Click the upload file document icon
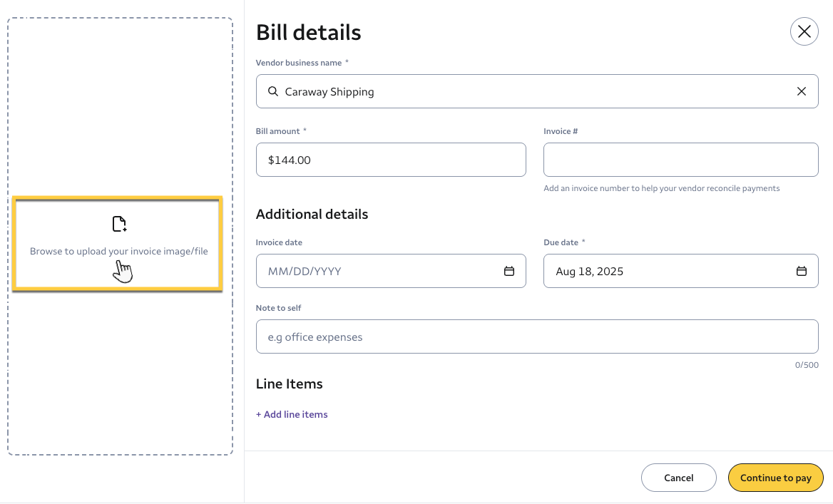The height and width of the screenshot is (504, 833). [119, 225]
